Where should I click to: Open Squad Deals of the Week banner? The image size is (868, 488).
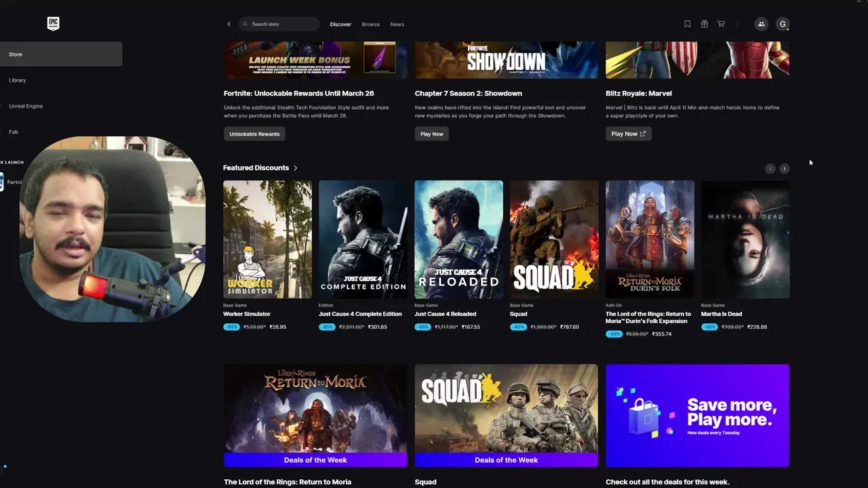[506, 415]
